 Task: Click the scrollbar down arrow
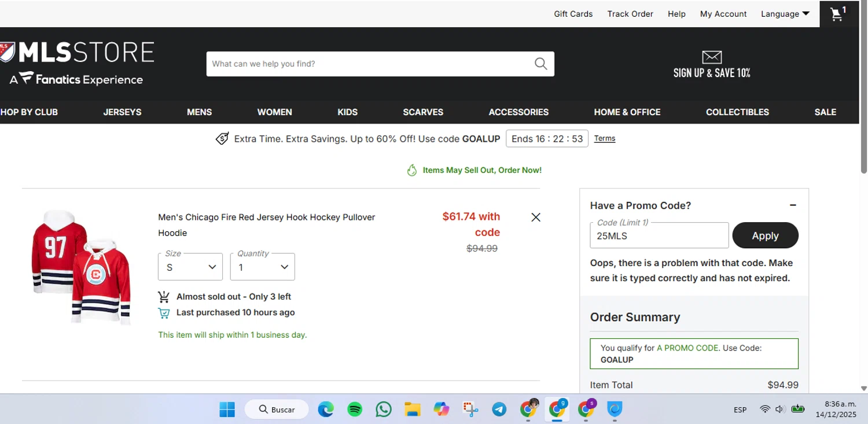[x=863, y=389]
